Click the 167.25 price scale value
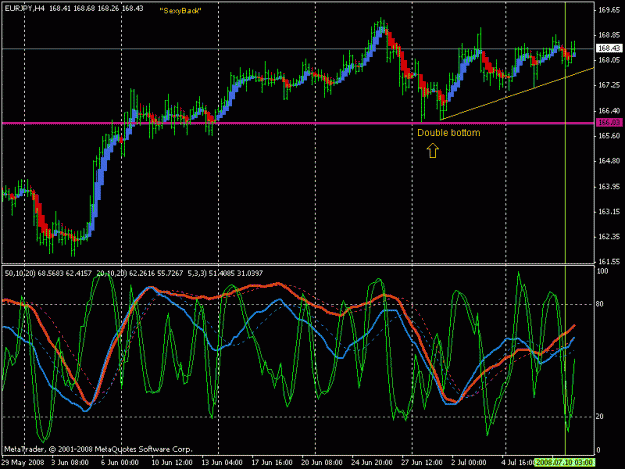Image resolution: width=625 pixels, height=469 pixels. [x=609, y=85]
